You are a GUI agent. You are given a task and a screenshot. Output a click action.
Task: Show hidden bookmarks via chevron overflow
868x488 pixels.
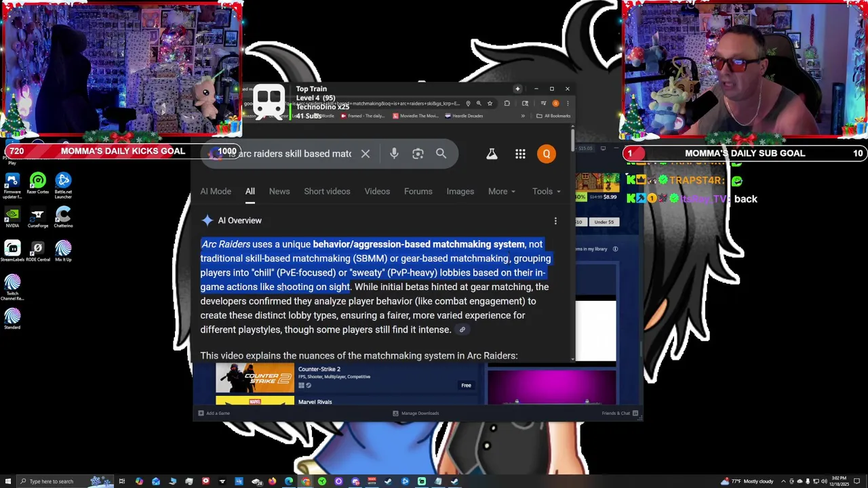tap(522, 116)
